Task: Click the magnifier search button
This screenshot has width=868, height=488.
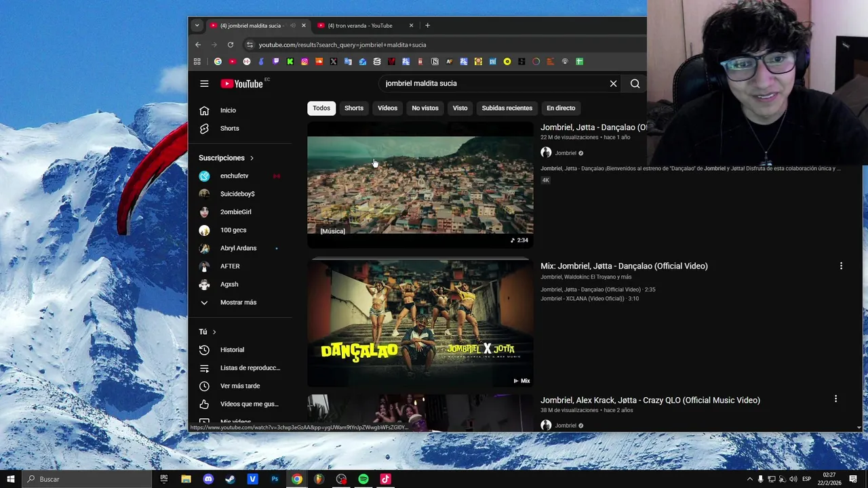Action: [x=635, y=83]
